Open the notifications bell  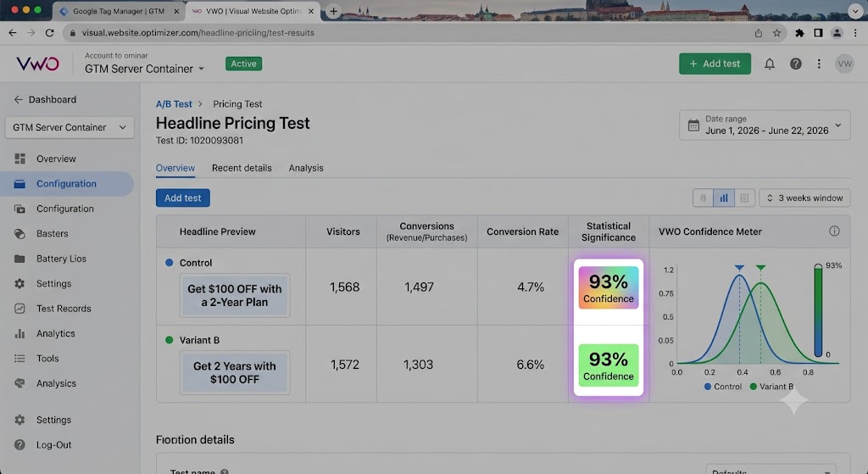click(x=770, y=64)
